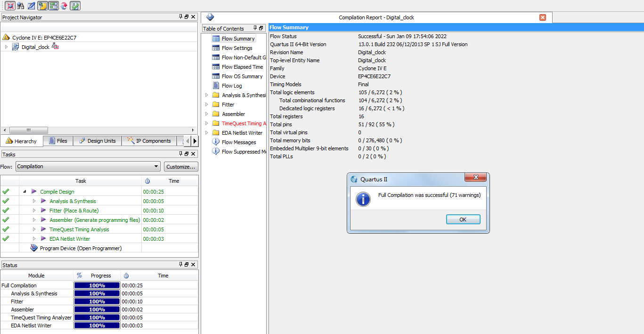Click the Full Compilation 100% progress bar

(97, 285)
